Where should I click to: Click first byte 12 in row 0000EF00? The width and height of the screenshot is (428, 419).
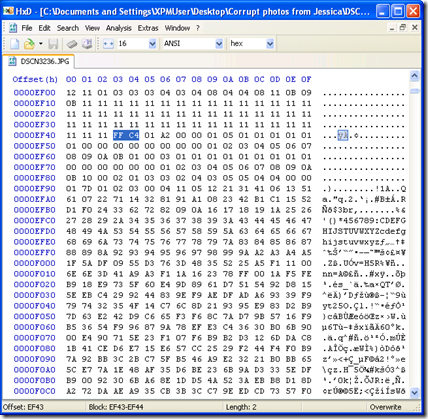coord(71,93)
